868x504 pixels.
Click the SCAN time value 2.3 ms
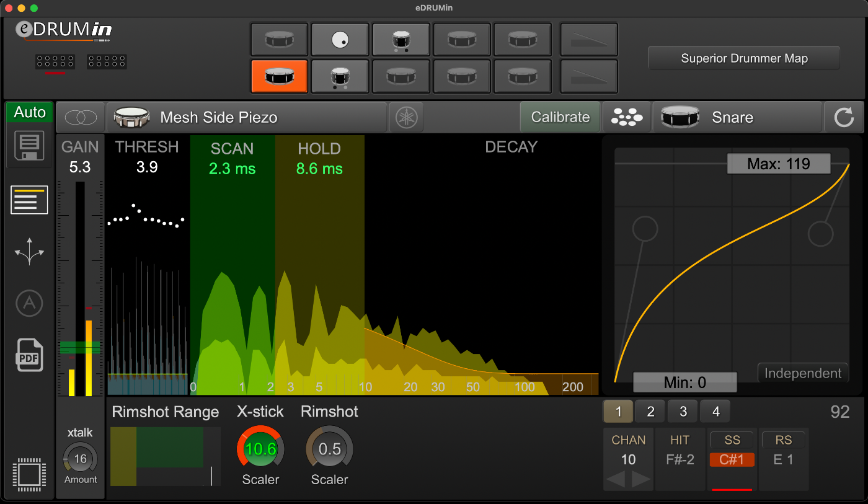click(x=232, y=169)
